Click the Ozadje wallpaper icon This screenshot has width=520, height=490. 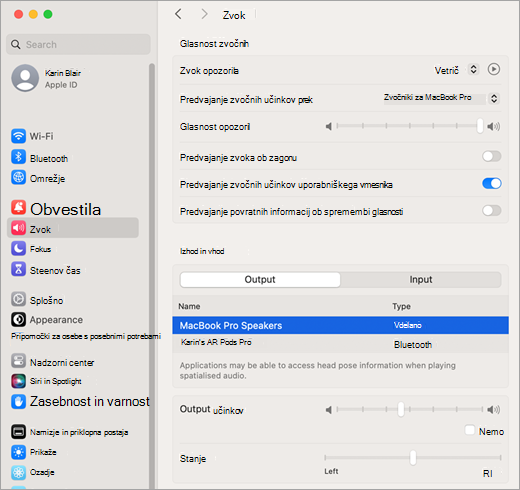[x=18, y=472]
